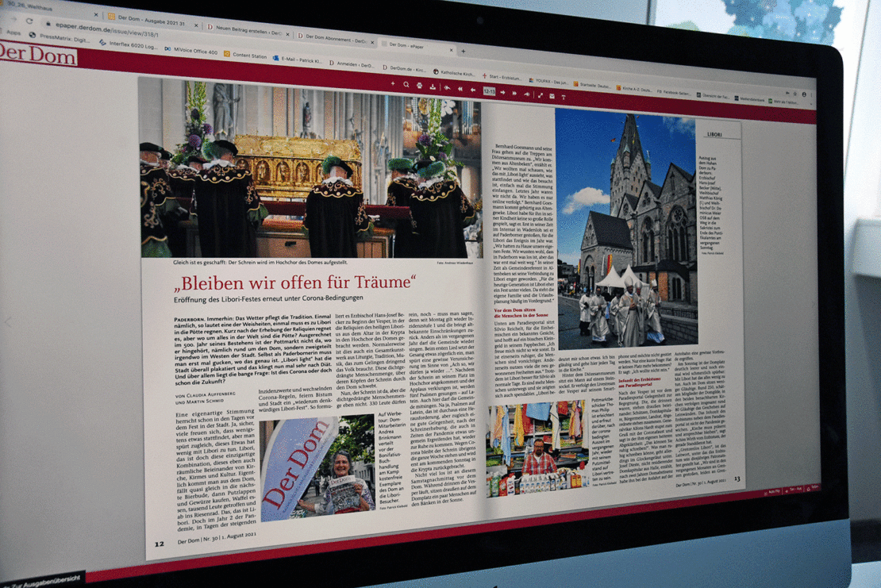Click the Der Dom logo in the header
The height and width of the screenshot is (588, 881).
[37, 55]
